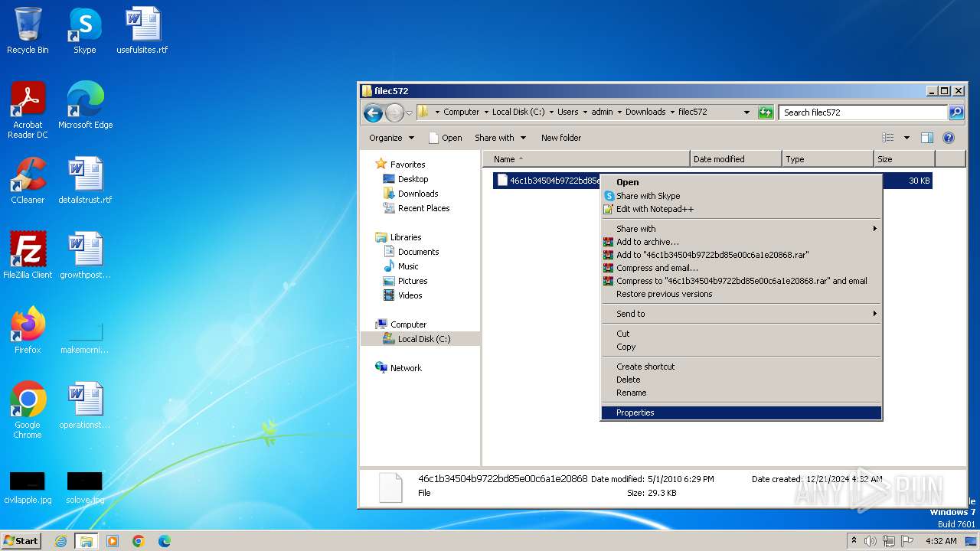
Task: Click the Explorer Back navigation button
Action: coord(373,112)
